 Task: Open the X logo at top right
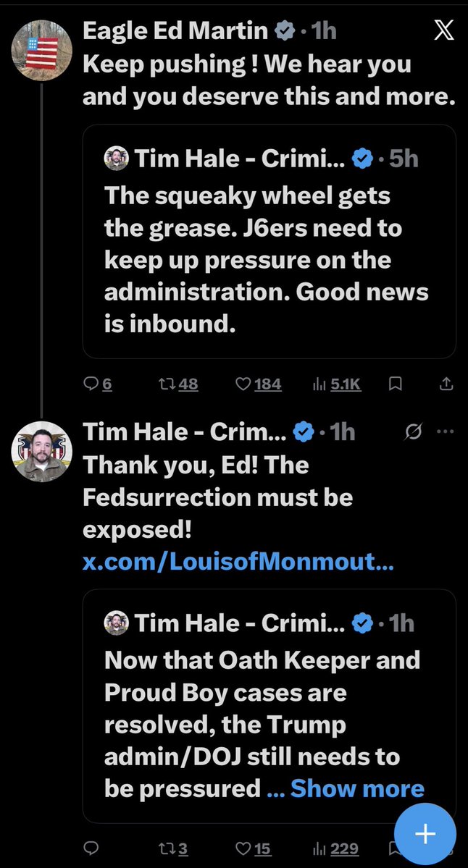tap(442, 30)
